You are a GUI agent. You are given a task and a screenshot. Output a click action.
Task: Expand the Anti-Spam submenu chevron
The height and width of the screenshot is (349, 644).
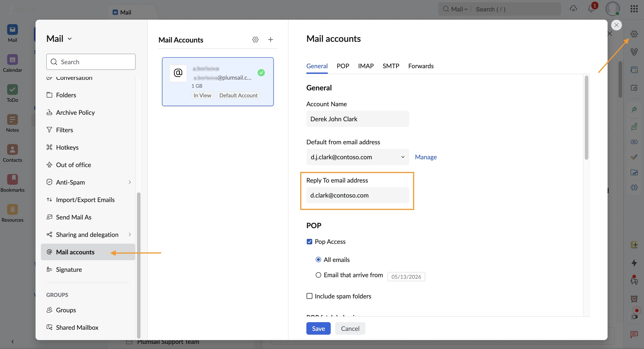point(130,182)
